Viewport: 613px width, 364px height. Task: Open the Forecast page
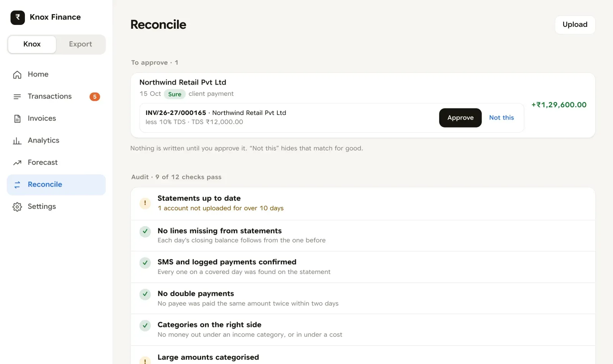56,162
